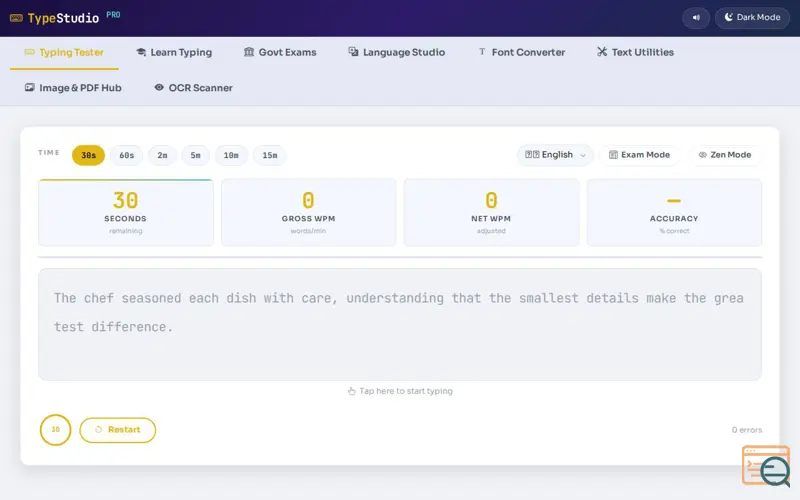
Task: Toggle Dark Mode
Action: point(752,18)
